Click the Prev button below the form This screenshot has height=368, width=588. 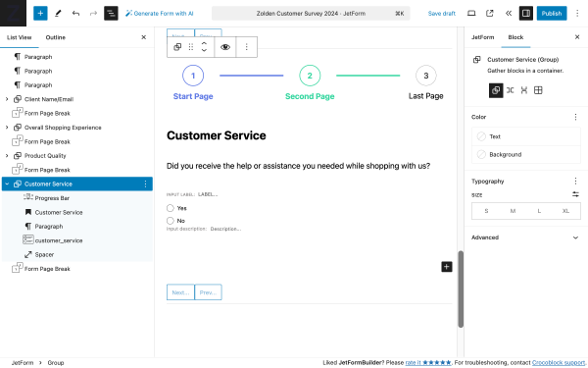[208, 292]
